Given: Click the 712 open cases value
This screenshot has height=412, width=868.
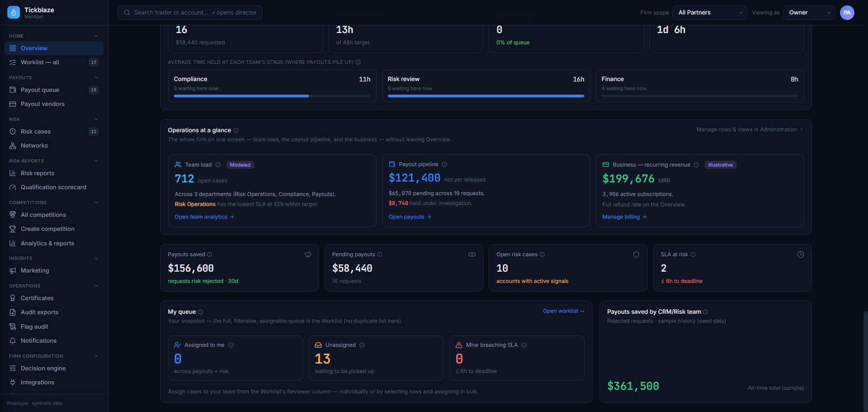Looking at the screenshot, I should tap(184, 179).
